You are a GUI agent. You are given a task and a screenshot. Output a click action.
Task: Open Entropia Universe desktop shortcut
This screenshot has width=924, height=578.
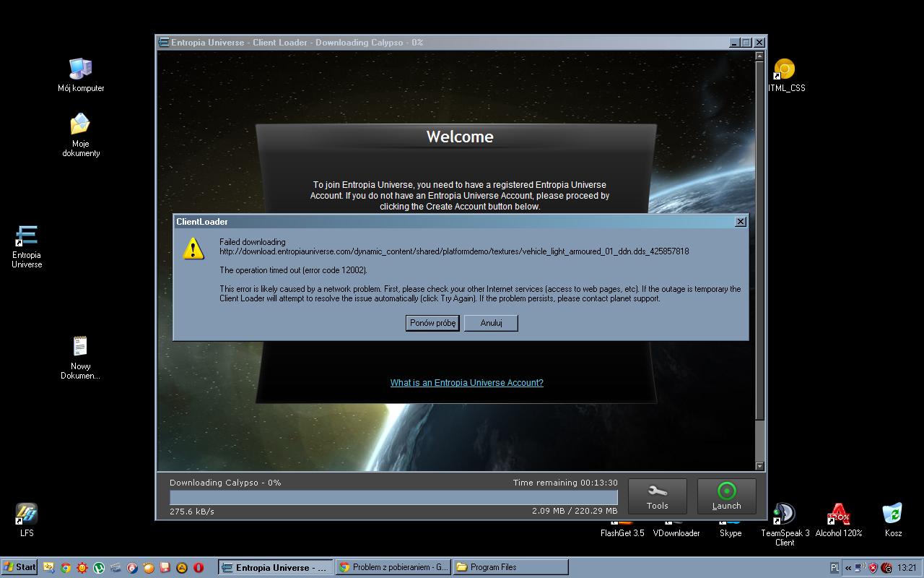click(x=27, y=238)
